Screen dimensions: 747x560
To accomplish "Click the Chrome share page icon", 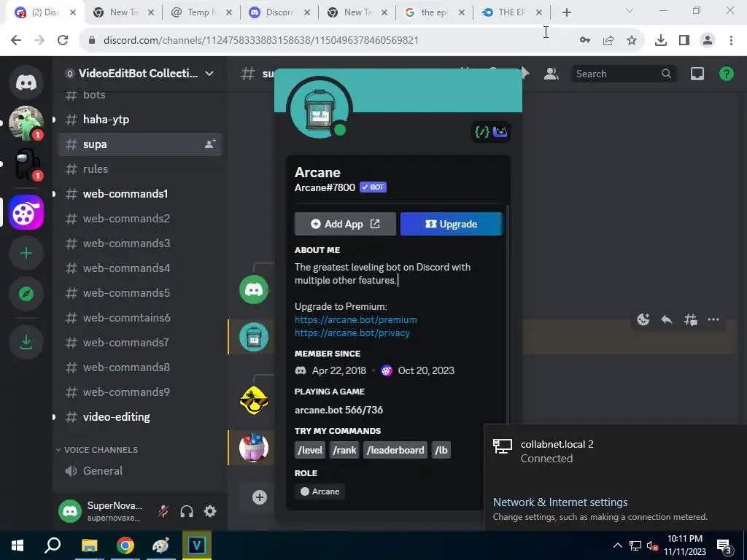I will 608,40.
